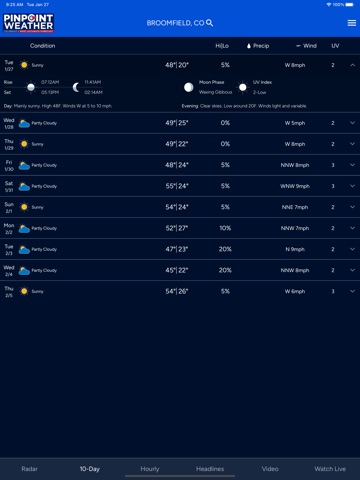
Task: Click the 20% precip value for Tue 2/3
Action: (x=225, y=249)
